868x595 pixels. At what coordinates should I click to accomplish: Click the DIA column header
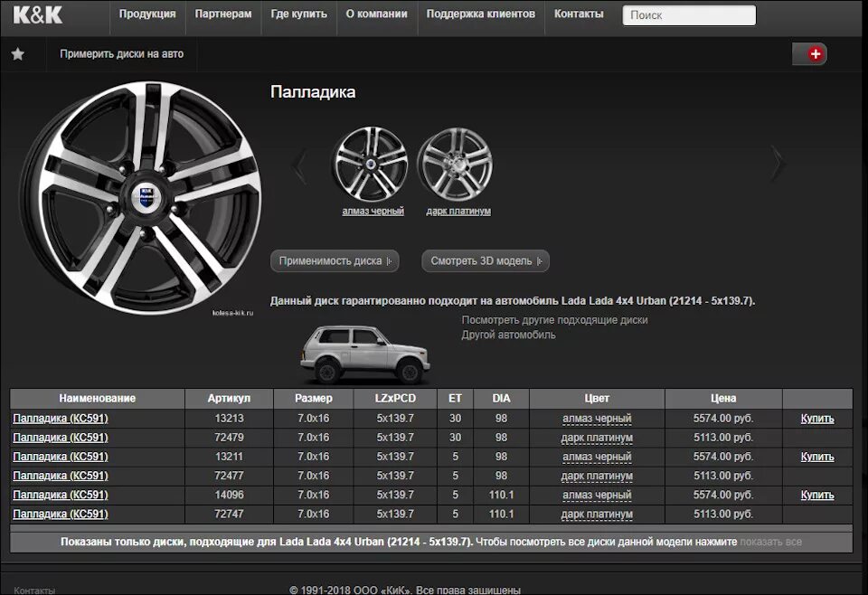click(501, 398)
